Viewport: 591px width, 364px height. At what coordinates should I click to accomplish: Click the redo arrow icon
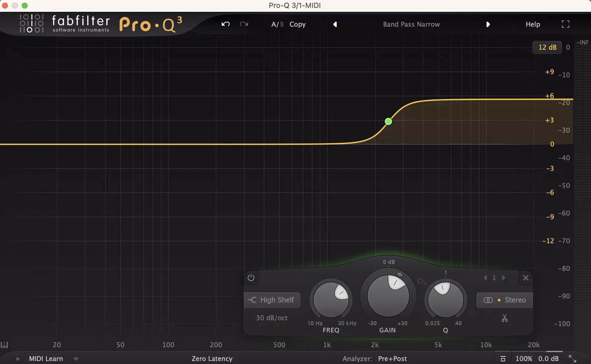244,24
